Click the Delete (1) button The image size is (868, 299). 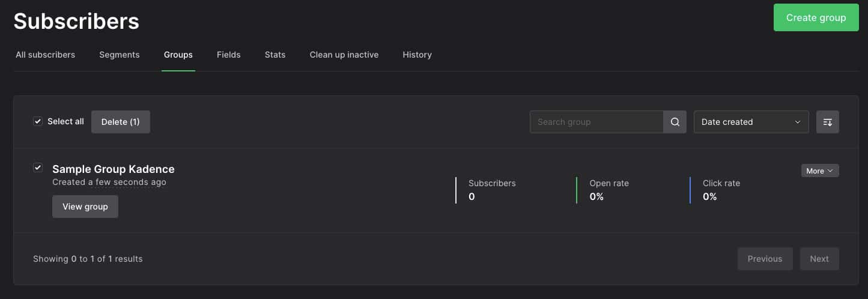point(121,122)
